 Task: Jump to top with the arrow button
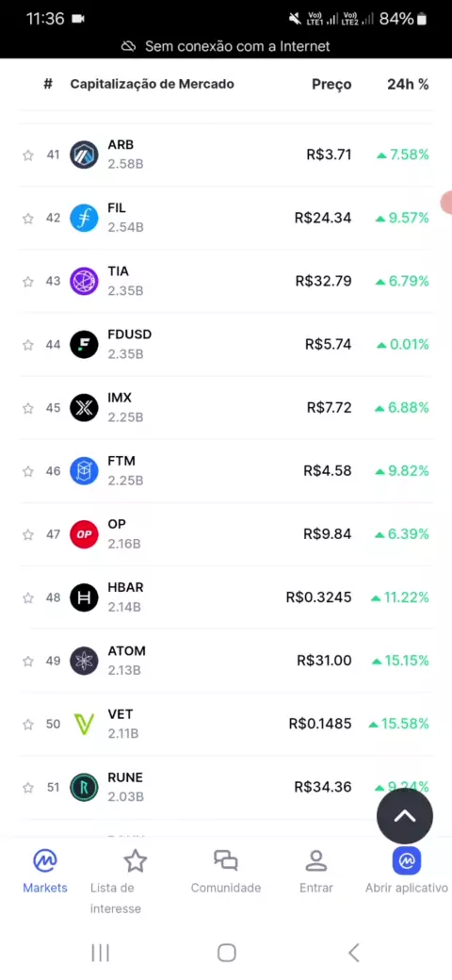pos(405,816)
